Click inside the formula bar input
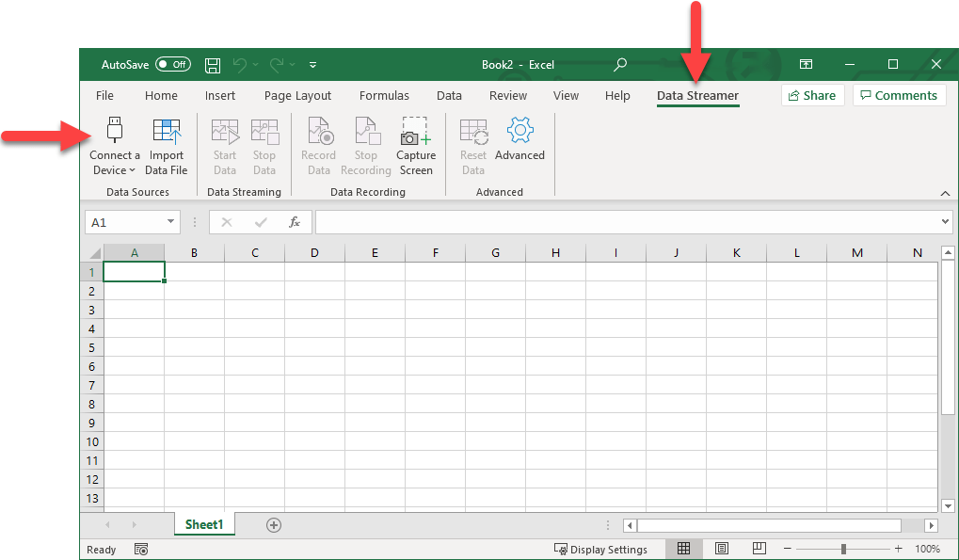Image resolution: width=959 pixels, height=560 pixels. (x=627, y=222)
